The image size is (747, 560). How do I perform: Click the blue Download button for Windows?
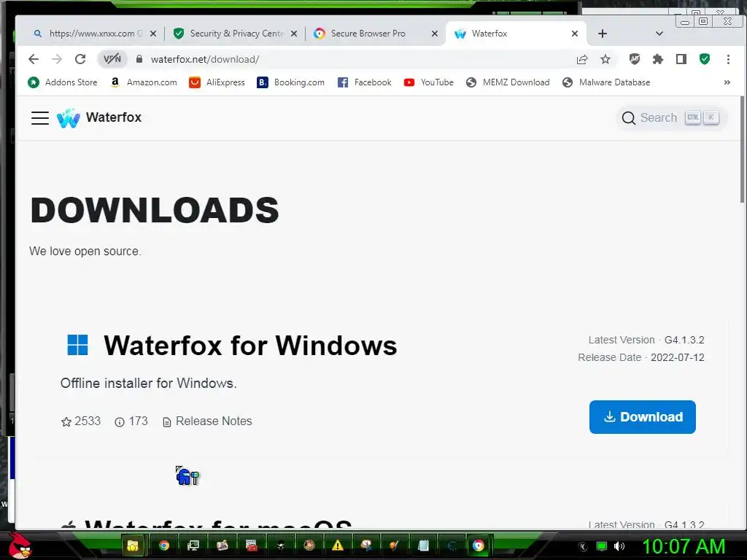(x=642, y=416)
